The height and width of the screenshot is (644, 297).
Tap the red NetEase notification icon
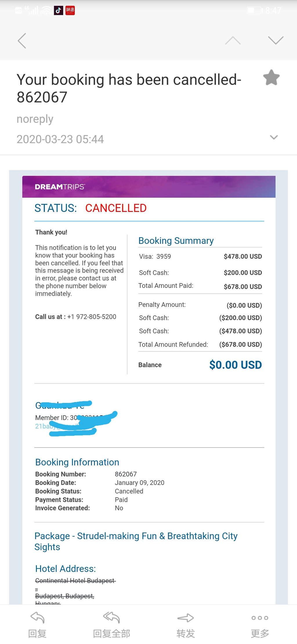[70, 11]
